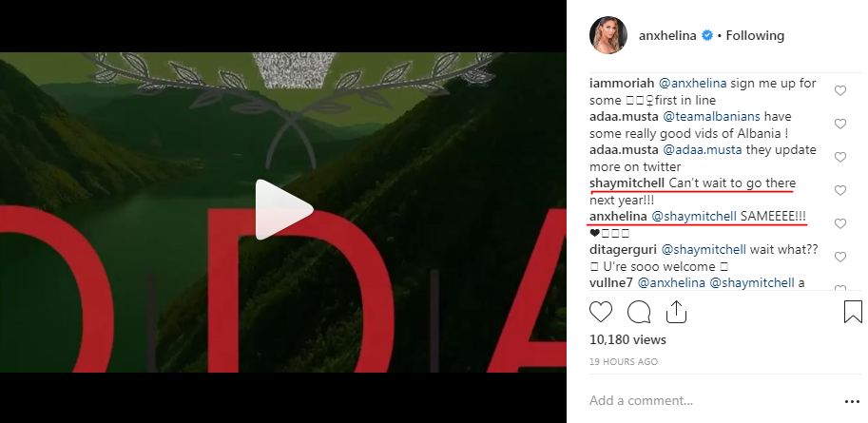
Task: Share the post with the share arrow icon
Action: pyautogui.click(x=676, y=312)
